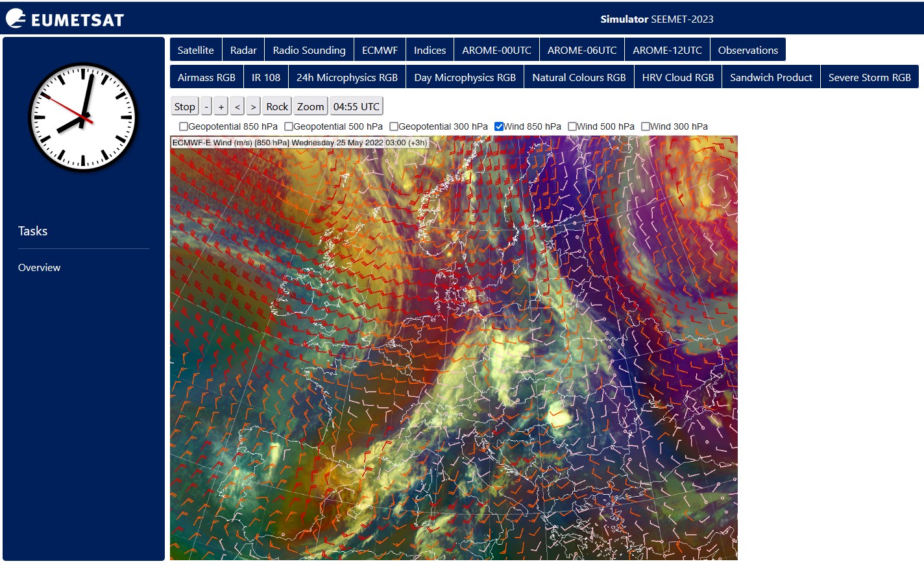Enable Geopotential 850 hPa overlay
The image size is (924, 568).
pyautogui.click(x=184, y=126)
